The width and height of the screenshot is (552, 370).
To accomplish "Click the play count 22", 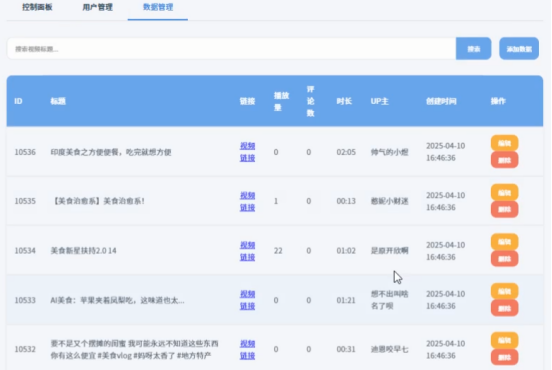I will point(278,251).
